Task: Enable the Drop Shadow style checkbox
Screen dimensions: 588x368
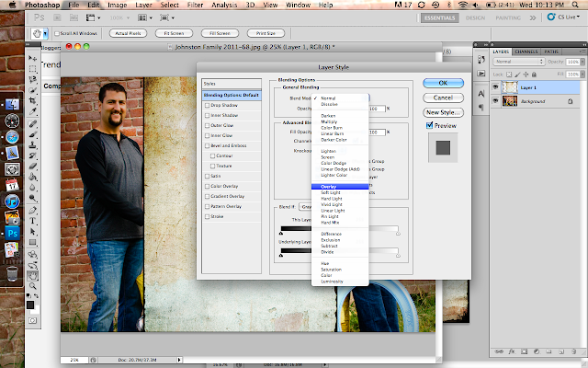Action: 207,106
